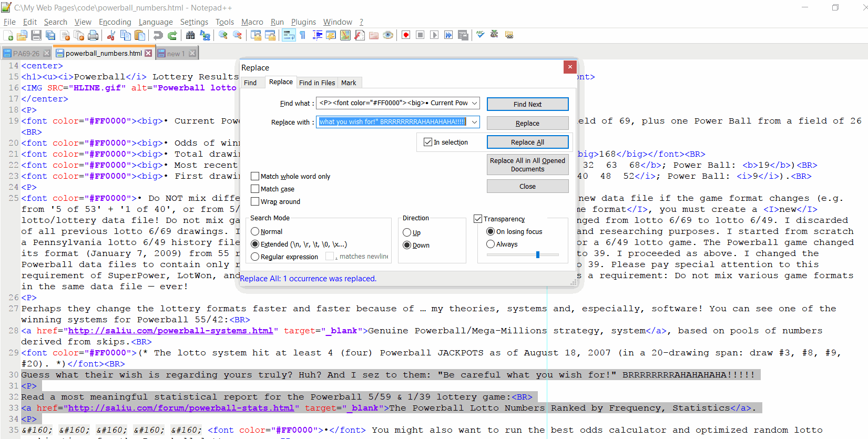The height and width of the screenshot is (439, 868).
Task: Expand the Find what history dropdown
Action: click(474, 103)
